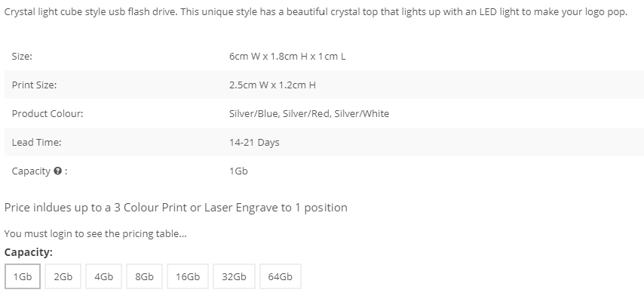Image resolution: width=644 pixels, height=296 pixels.
Task: Pick the 4Gb capacity button
Action: pyautogui.click(x=103, y=276)
